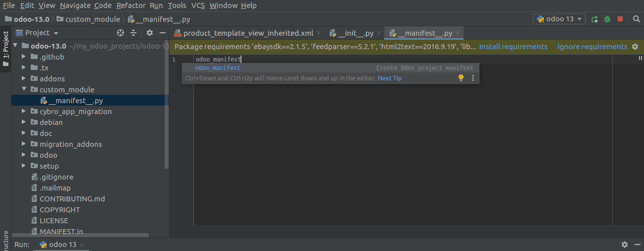This screenshot has width=644, height=251.
Task: Expand the odoo folder arrow
Action: click(24, 155)
